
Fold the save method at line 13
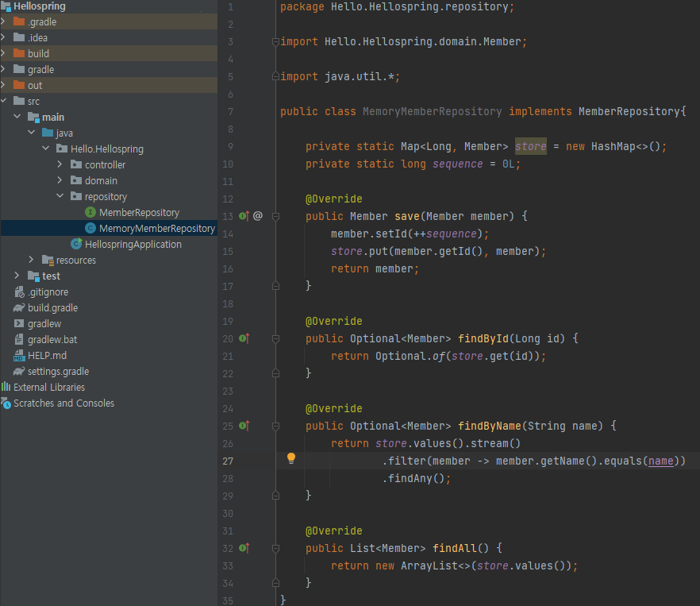click(276, 217)
